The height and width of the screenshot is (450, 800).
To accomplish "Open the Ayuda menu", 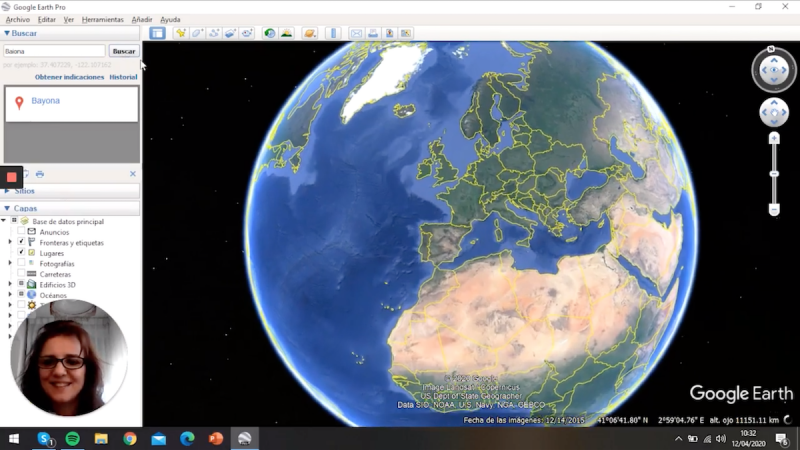I will (x=170, y=19).
